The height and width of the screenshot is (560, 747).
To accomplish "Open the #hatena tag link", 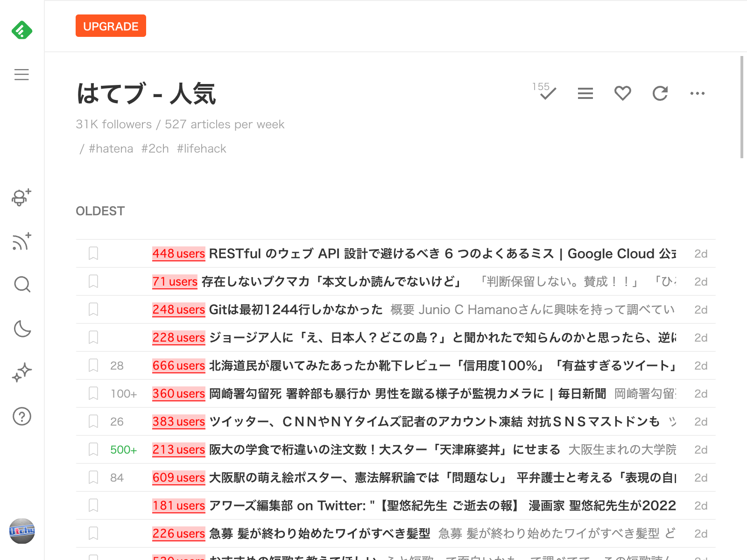I will (x=111, y=148).
